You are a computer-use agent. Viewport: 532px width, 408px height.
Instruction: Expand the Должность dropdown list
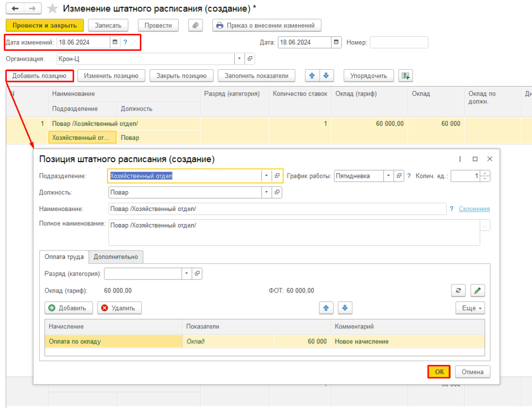[x=267, y=193]
